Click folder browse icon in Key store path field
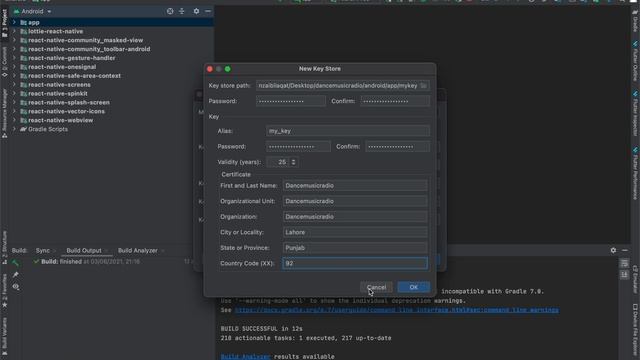640x360 pixels. tap(424, 86)
